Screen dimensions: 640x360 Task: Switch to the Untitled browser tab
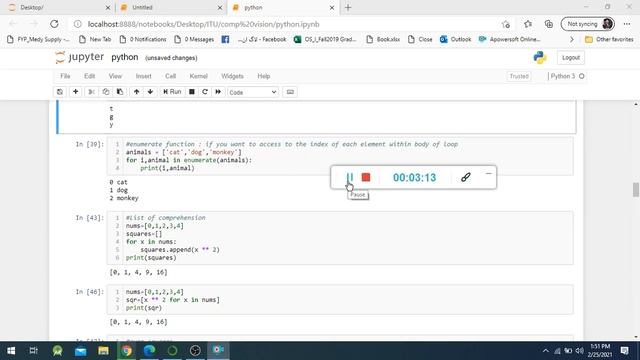[x=170, y=7]
